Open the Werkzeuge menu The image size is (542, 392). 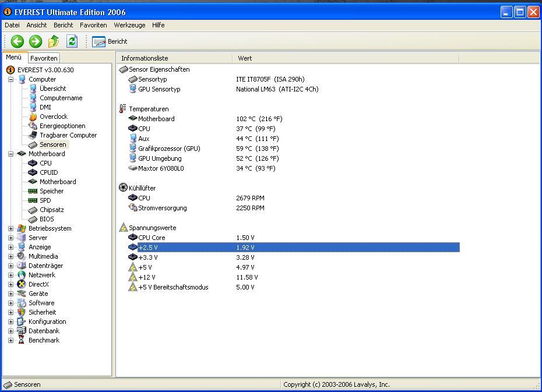[129, 25]
